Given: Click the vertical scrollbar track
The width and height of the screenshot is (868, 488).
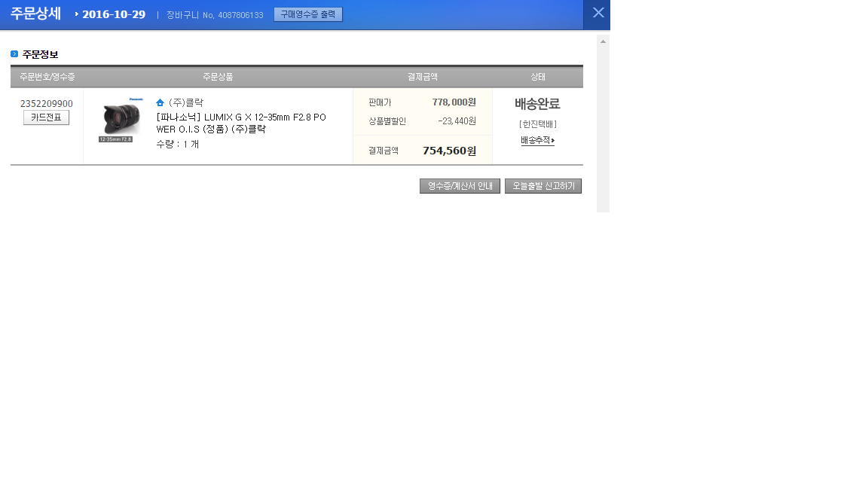Looking at the screenshot, I should (x=603, y=128).
